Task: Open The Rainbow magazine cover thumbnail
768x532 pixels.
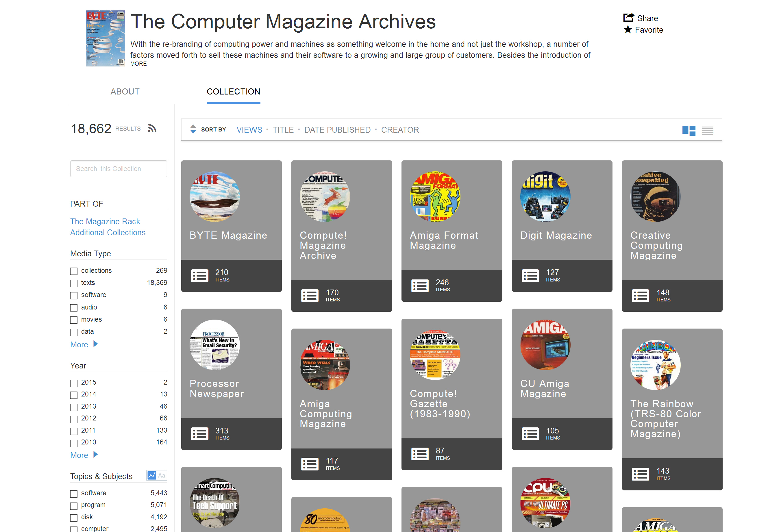Action: tap(655, 365)
